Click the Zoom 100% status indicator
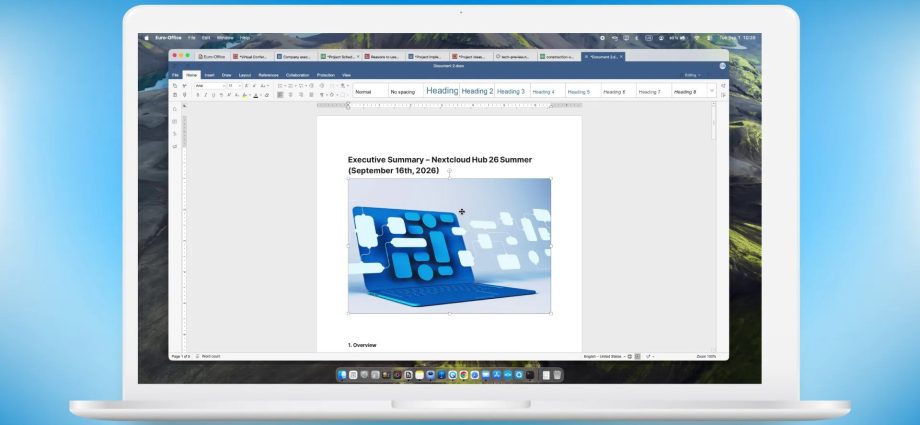Screen dimensions: 920x425 [x=706, y=356]
